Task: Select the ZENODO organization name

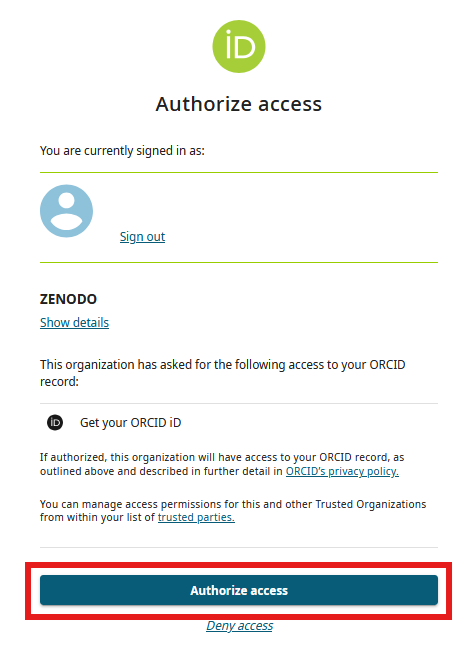Action: 68,299
